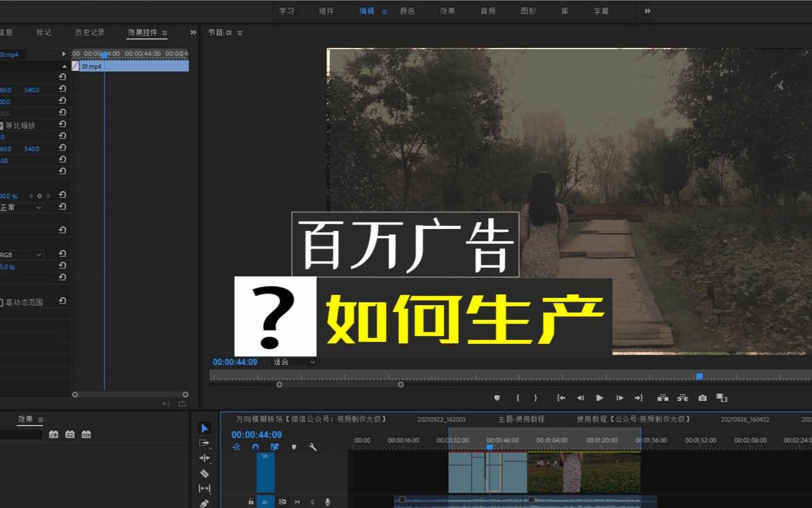Image resolution: width=812 pixels, height=508 pixels.
Task: Click the Play button under the program monitor
Action: (x=599, y=398)
